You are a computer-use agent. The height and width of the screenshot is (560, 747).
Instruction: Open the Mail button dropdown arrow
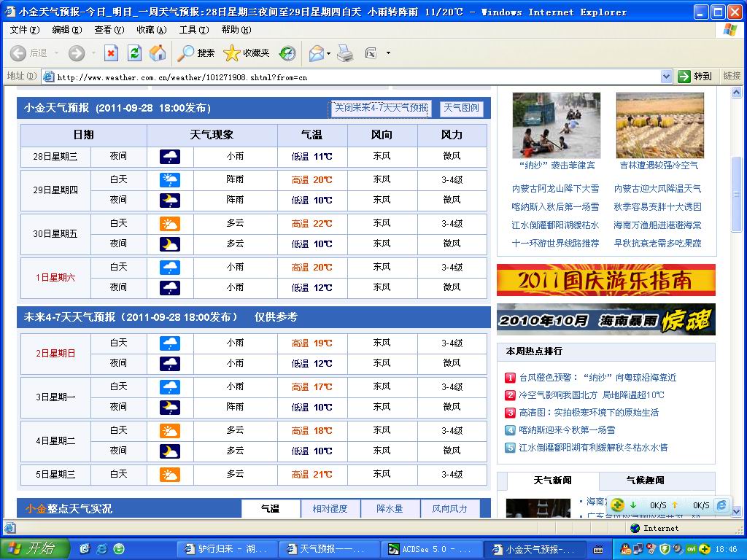(329, 53)
